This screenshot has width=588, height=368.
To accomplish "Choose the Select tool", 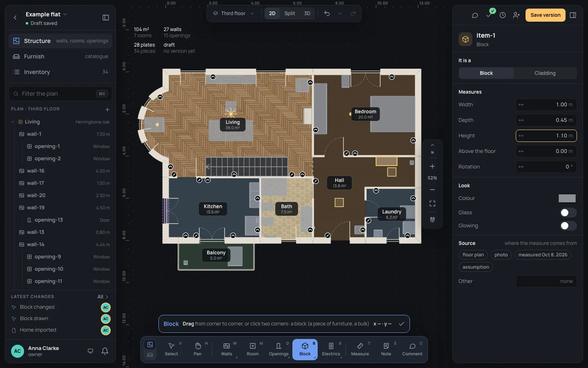I will pyautogui.click(x=171, y=349).
